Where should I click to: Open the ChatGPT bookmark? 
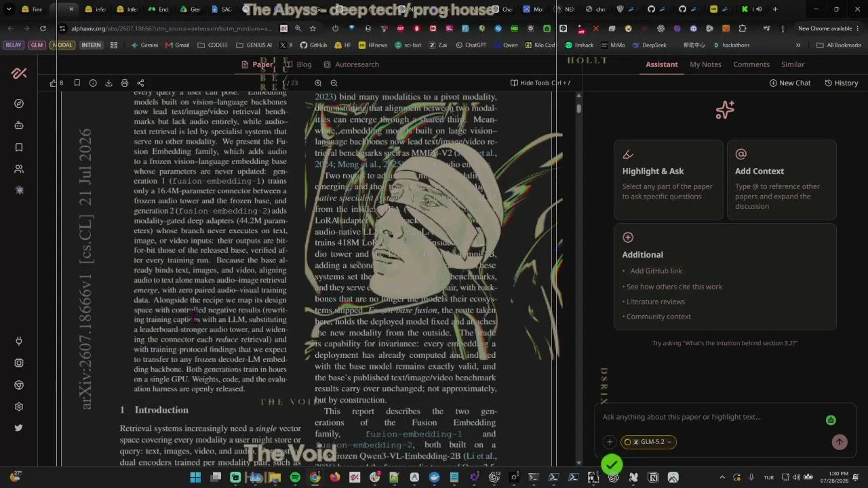pos(471,45)
